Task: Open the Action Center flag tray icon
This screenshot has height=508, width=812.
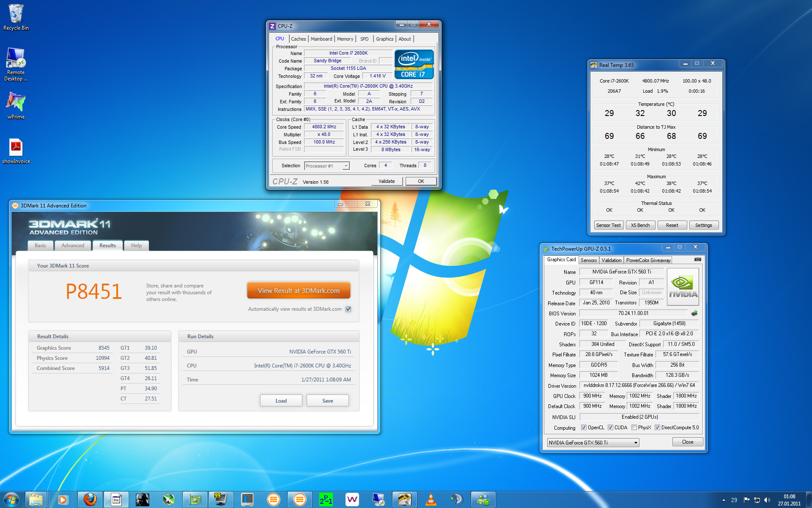Action: tap(746, 500)
